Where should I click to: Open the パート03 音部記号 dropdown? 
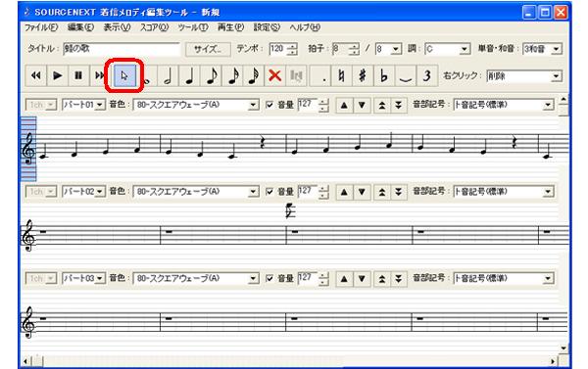click(548, 278)
